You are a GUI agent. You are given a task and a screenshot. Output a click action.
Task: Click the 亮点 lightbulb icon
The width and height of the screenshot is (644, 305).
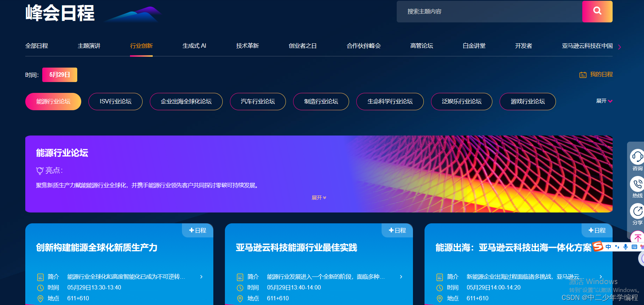pyautogui.click(x=40, y=170)
